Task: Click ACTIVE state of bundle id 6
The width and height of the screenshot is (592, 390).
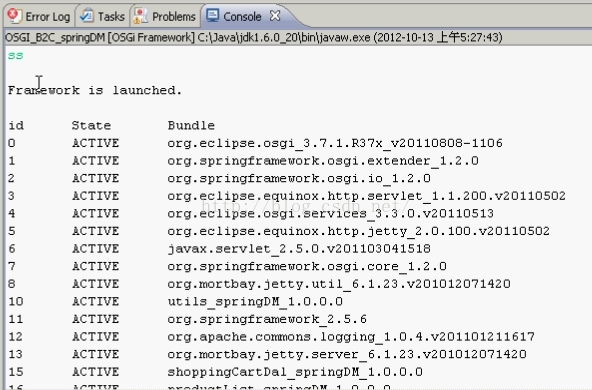Action: 96,249
